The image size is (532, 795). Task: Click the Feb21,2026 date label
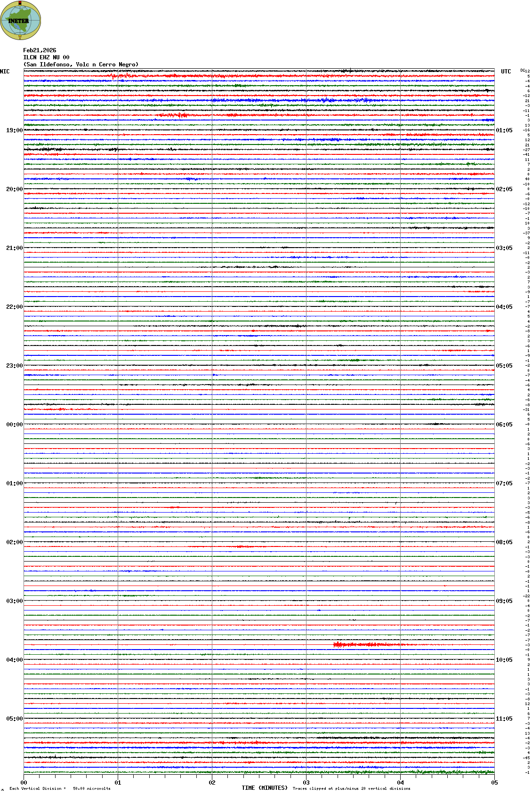[x=40, y=50]
